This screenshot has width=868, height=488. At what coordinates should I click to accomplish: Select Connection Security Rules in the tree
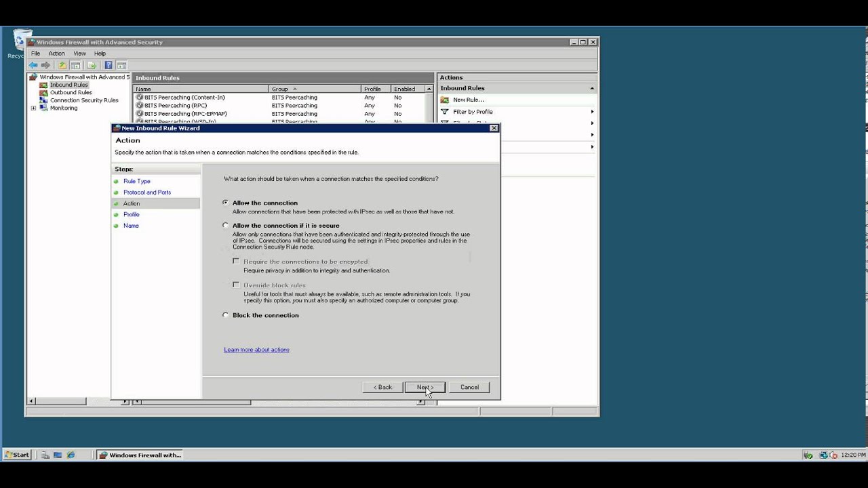84,100
